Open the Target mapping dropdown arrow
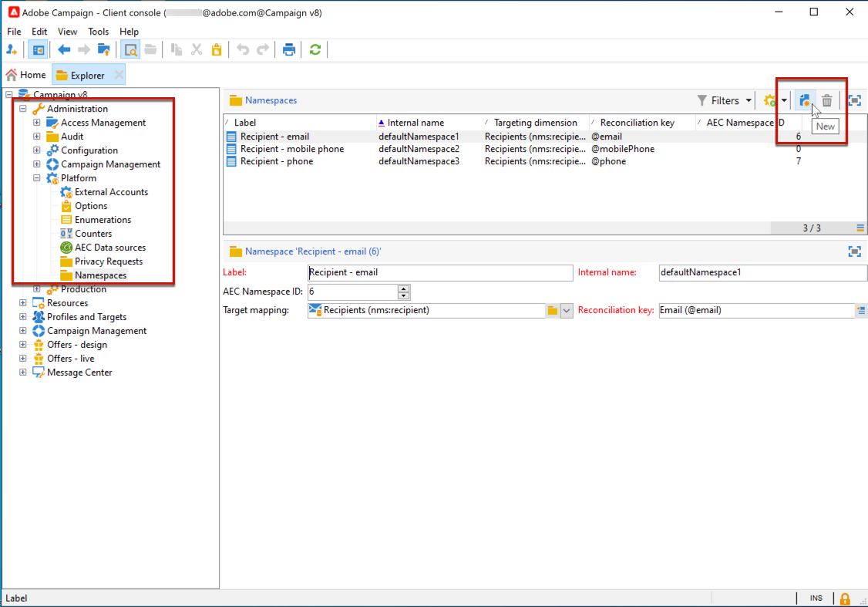The width and height of the screenshot is (868, 607). tap(567, 311)
